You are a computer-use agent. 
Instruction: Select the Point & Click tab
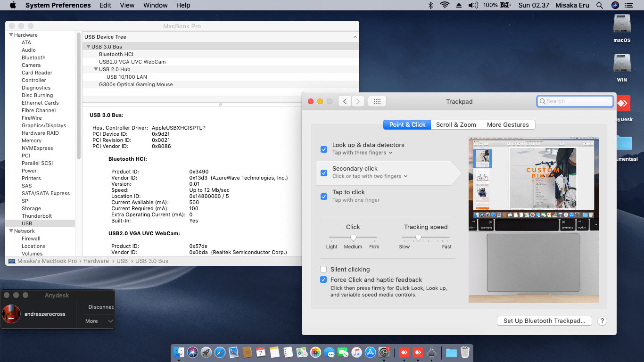pos(407,124)
